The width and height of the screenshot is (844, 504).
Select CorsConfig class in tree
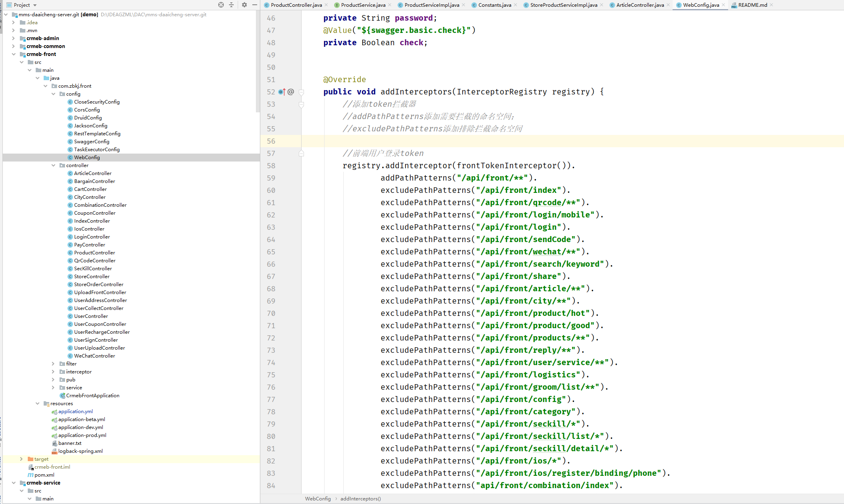point(87,110)
